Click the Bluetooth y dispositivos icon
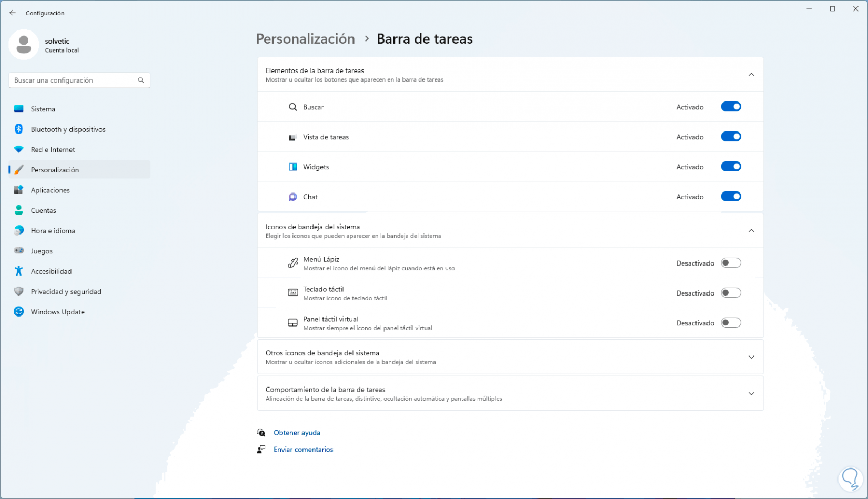The width and height of the screenshot is (868, 499). point(19,129)
